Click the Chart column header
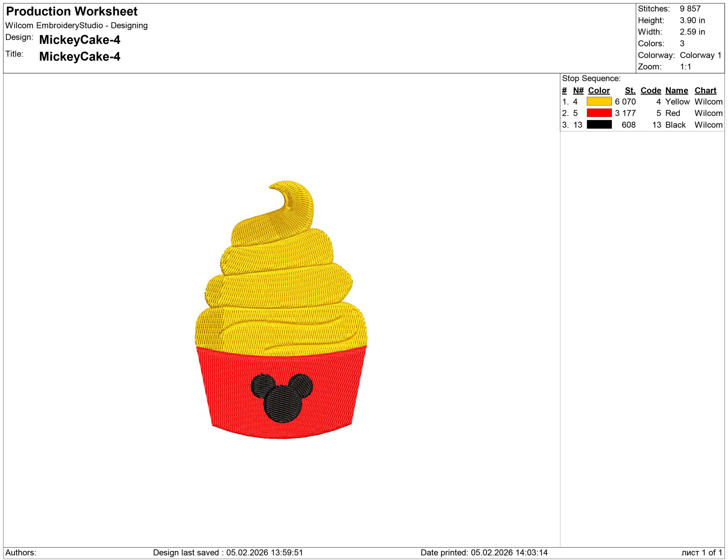Viewport: 728px width, 560px height. click(x=705, y=90)
